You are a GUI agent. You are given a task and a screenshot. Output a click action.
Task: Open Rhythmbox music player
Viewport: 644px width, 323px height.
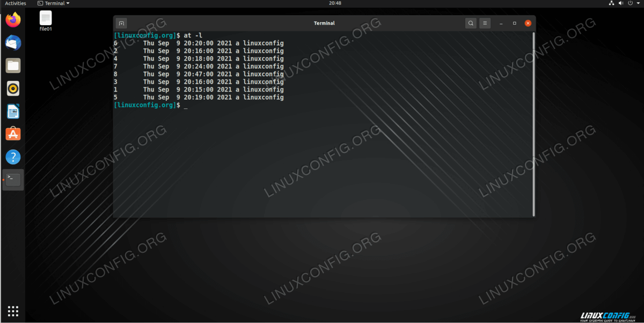tap(13, 89)
